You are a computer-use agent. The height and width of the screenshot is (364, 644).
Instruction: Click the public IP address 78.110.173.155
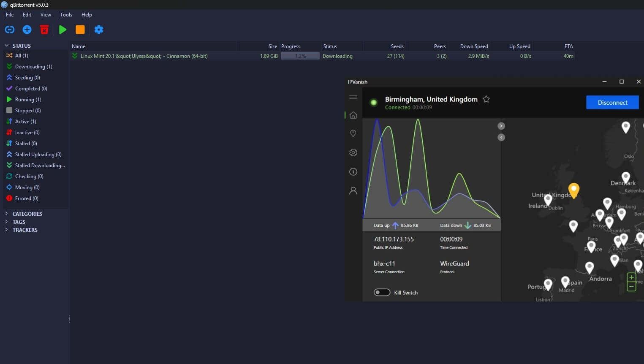394,239
